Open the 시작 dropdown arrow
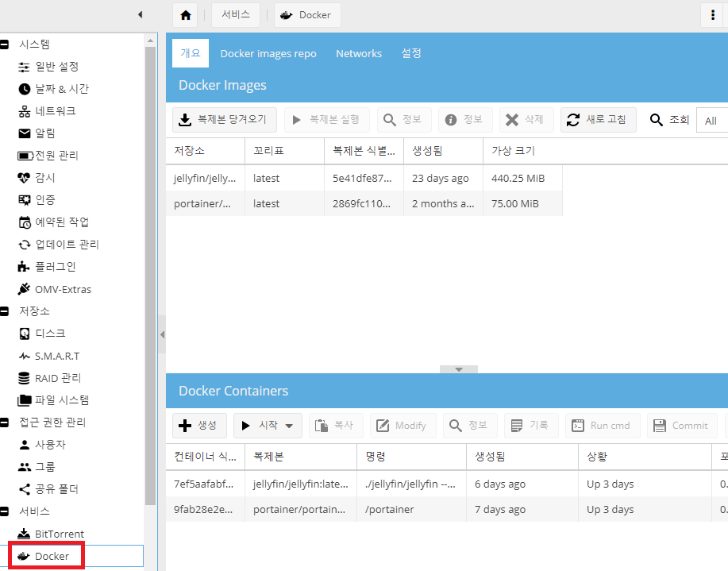This screenshot has width=728, height=571. point(289,426)
